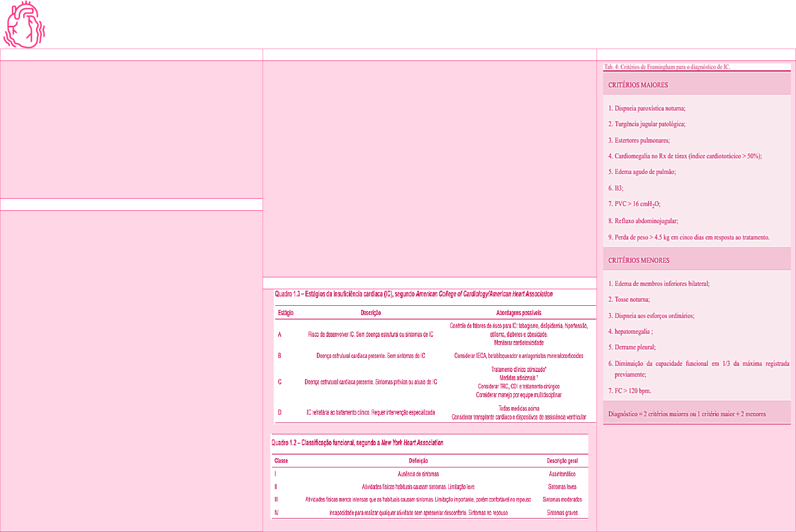Select the Quadro 1.3 table title

(414, 294)
